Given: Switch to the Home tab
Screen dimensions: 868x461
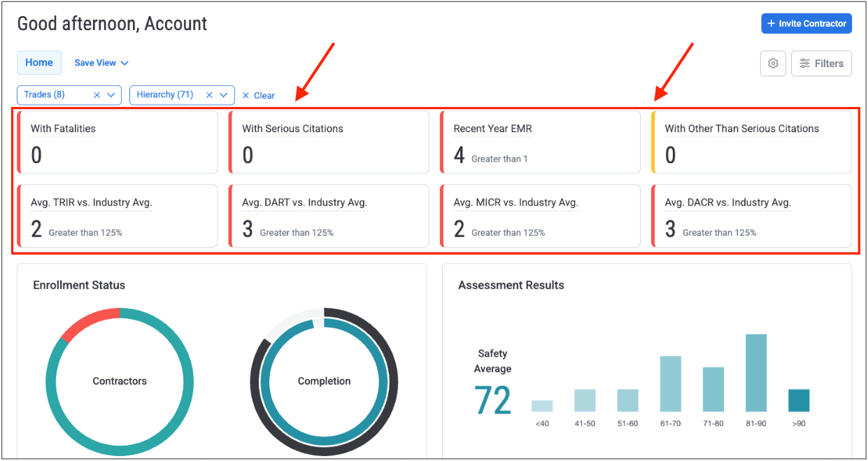Looking at the screenshot, I should [39, 63].
